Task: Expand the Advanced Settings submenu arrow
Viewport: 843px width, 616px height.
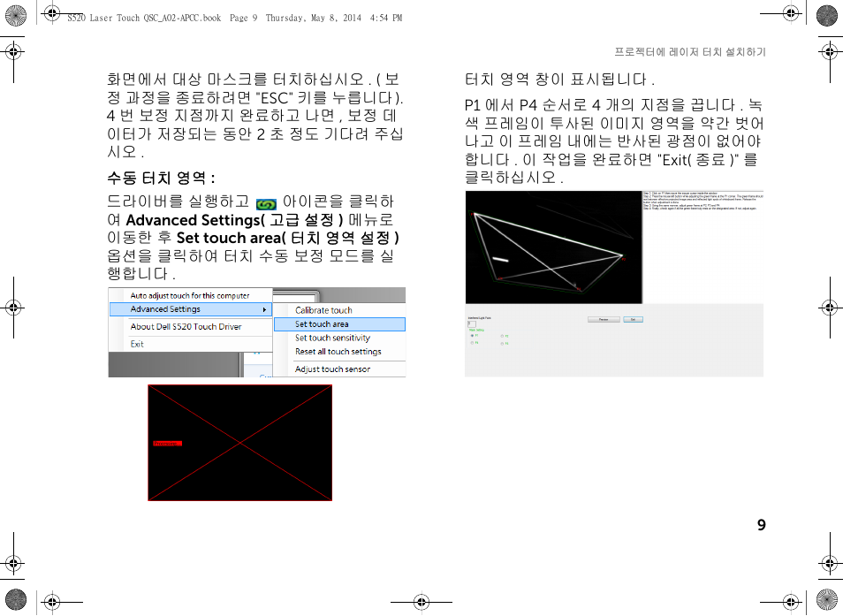Action: tap(264, 309)
